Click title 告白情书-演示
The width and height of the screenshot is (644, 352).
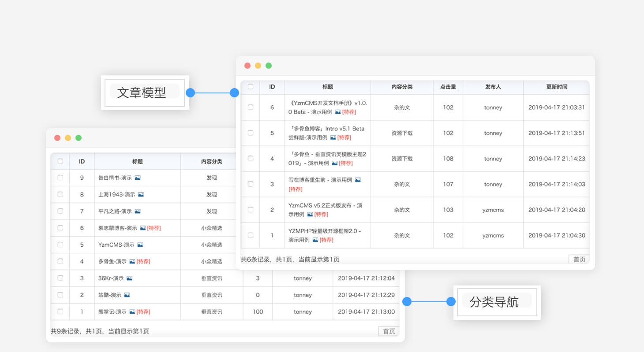click(115, 178)
